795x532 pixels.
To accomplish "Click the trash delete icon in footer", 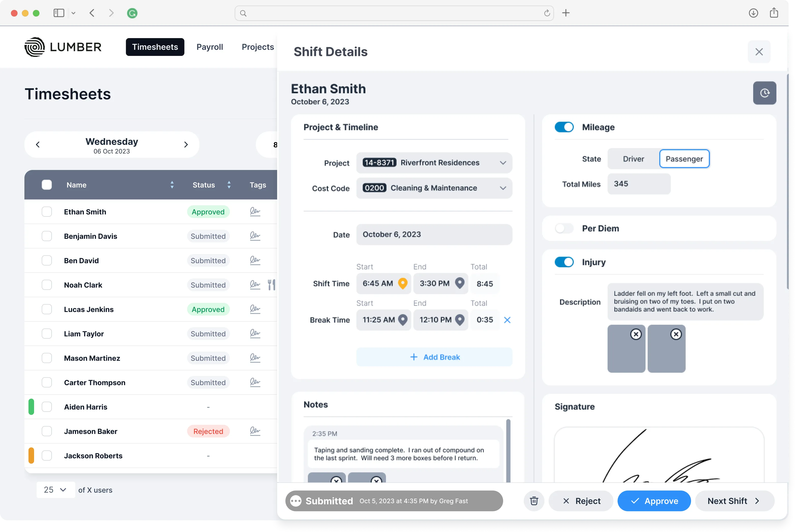I will pos(534,501).
